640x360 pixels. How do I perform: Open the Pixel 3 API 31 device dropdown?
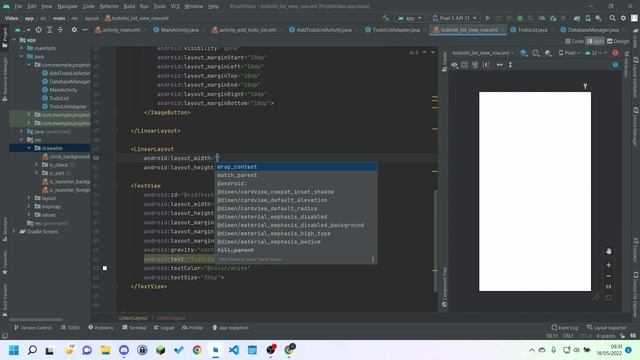pos(454,18)
